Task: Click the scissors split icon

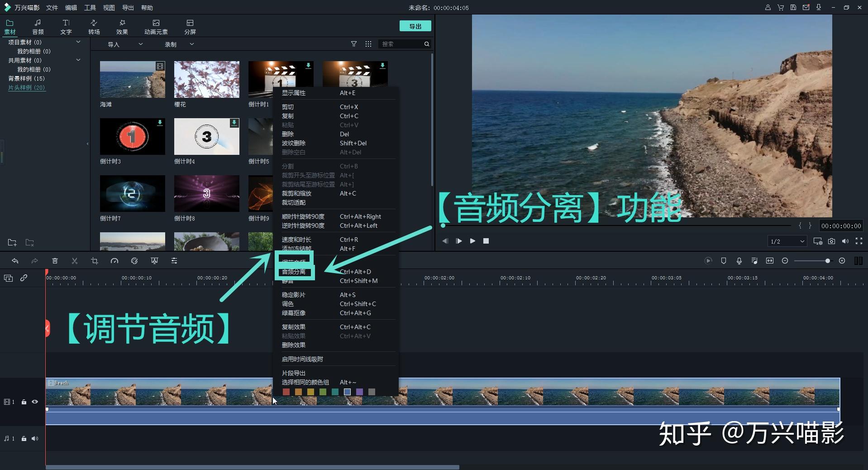Action: (75, 261)
